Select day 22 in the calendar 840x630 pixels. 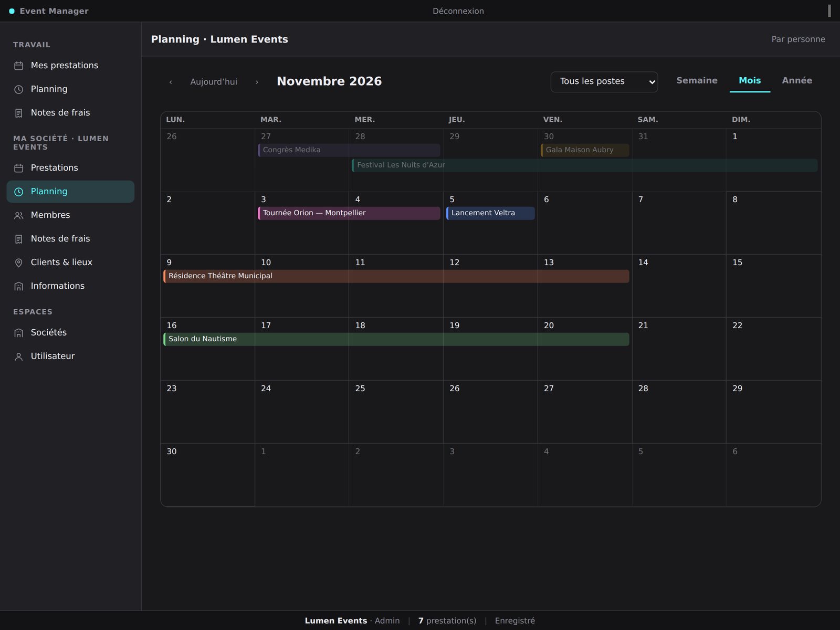click(773, 349)
